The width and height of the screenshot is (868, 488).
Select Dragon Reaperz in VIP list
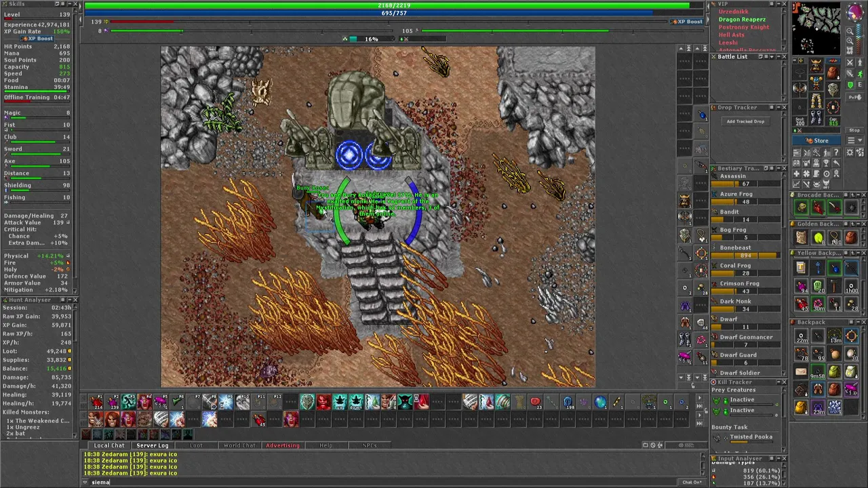742,20
